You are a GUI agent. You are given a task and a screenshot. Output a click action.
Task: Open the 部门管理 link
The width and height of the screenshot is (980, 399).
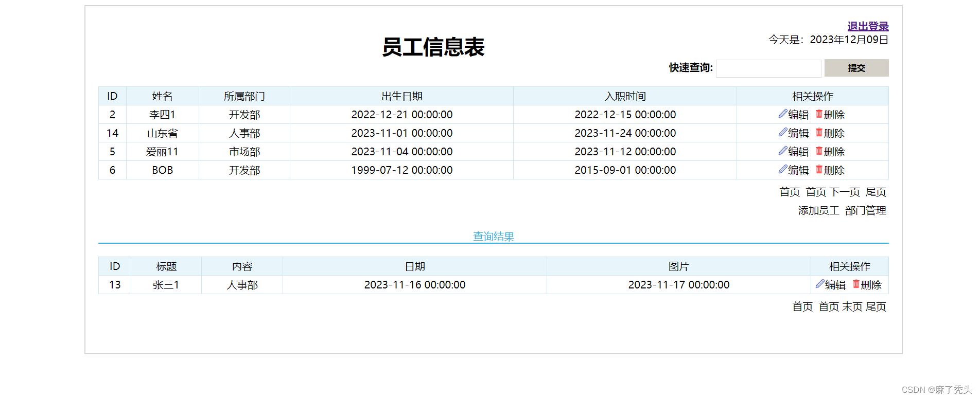tap(865, 210)
